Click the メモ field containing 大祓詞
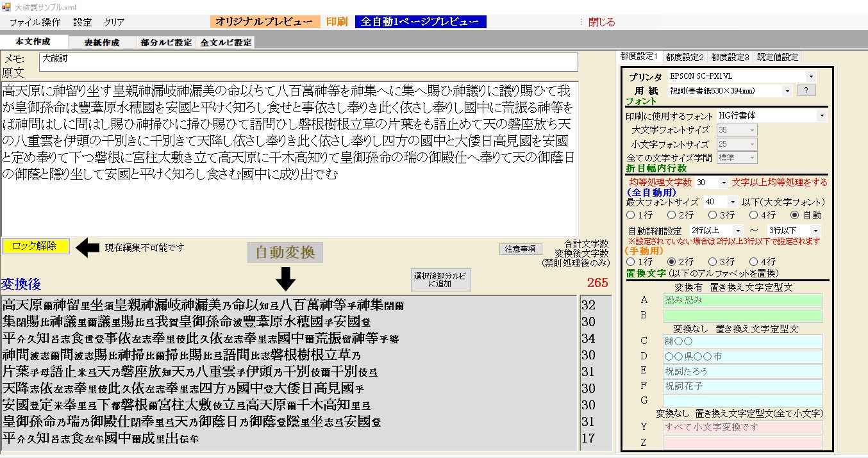Viewport: 868px width, 458px height. [x=308, y=62]
